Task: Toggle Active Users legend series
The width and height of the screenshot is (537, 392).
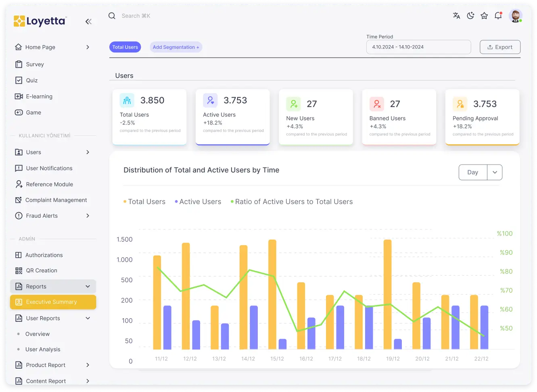Action: (198, 202)
